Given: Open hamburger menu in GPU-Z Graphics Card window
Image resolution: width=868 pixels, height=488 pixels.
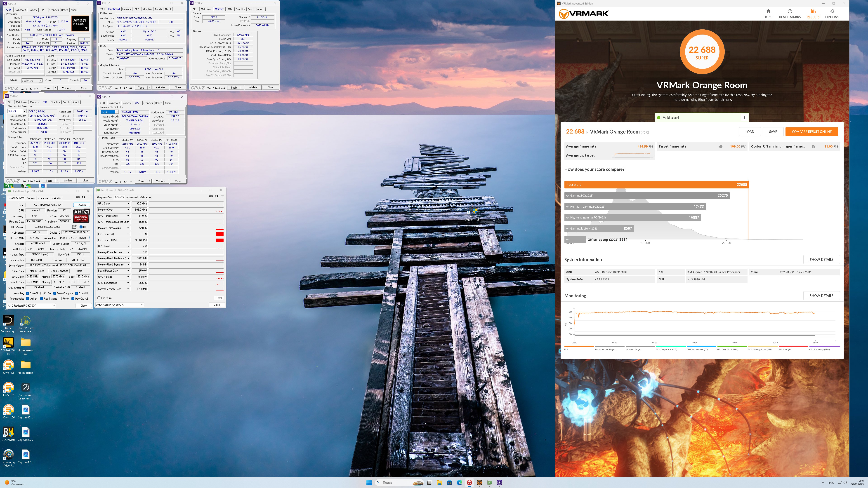Looking at the screenshot, I should tap(89, 197).
